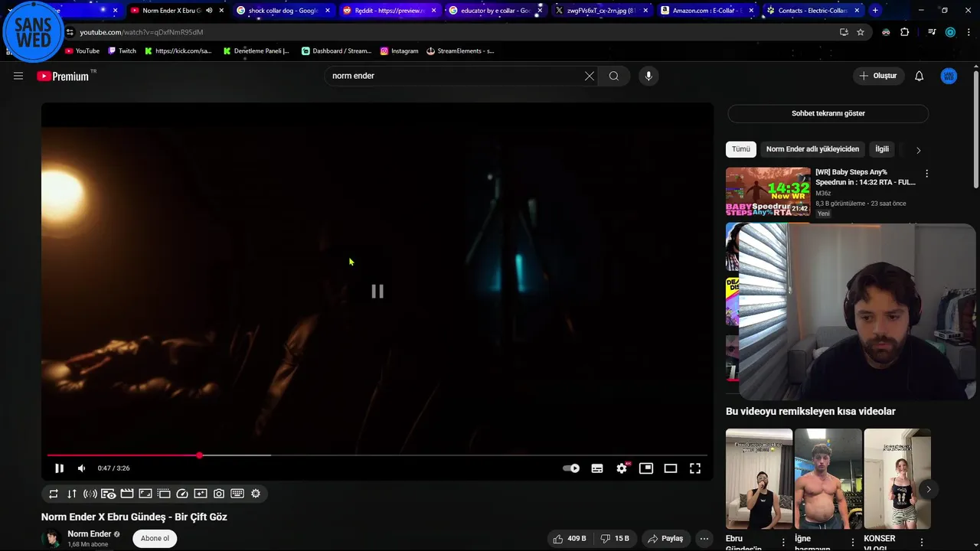The height and width of the screenshot is (551, 980).
Task: Pause the video with the pause button
Action: coord(59,468)
